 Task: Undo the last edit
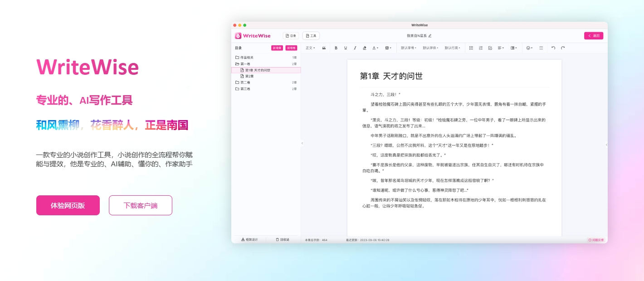coord(553,48)
